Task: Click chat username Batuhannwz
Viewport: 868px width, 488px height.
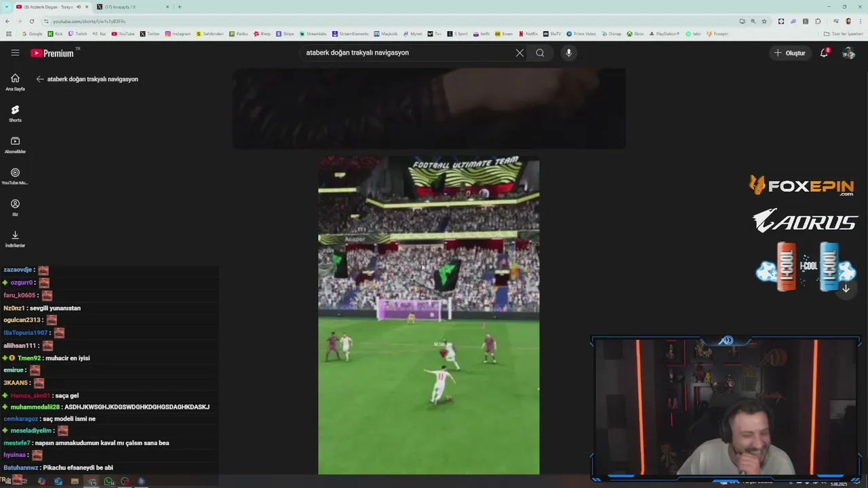Action: click(21, 468)
